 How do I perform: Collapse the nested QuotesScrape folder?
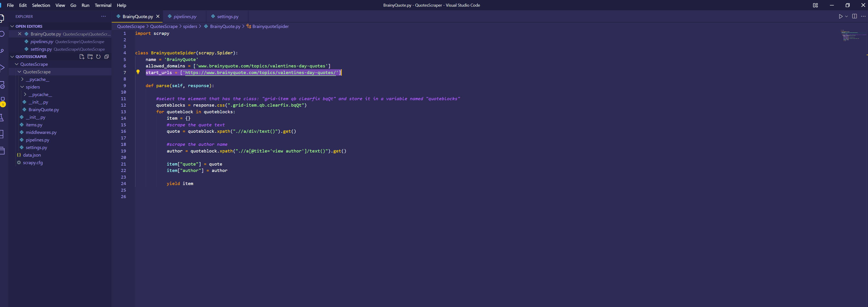(19, 72)
